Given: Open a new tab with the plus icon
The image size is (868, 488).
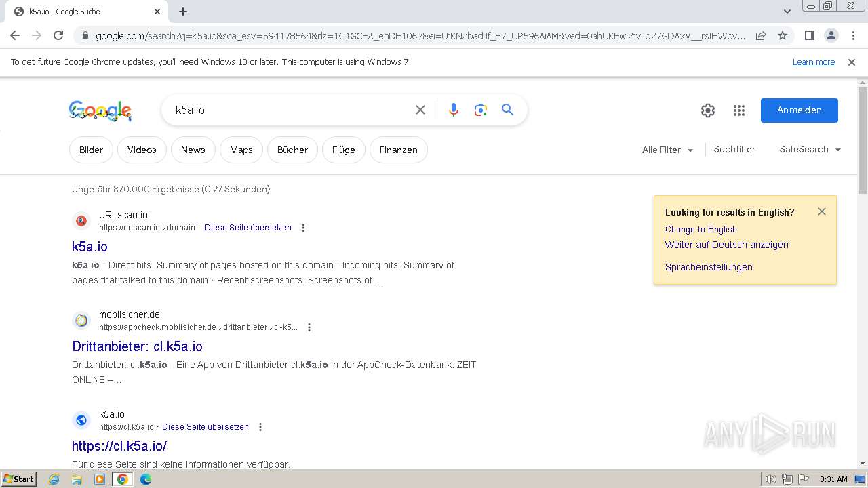Looking at the screenshot, I should pos(183,12).
